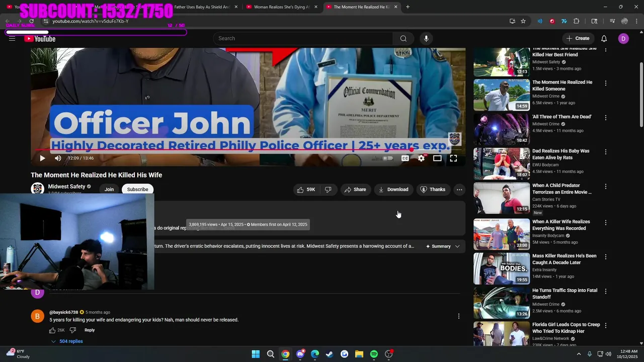
Task: Open the weather widget showing 61°F
Action: coord(18,354)
